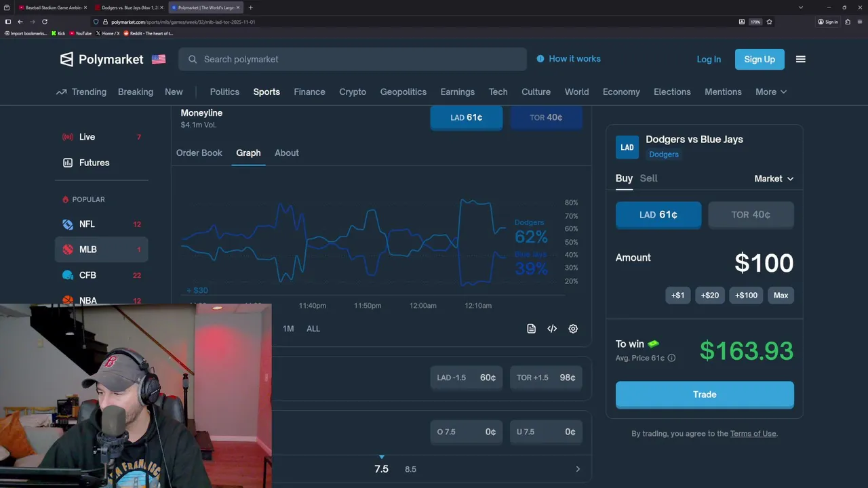Add $20 to the amount
Image resolution: width=868 pixels, height=488 pixels.
click(x=710, y=296)
